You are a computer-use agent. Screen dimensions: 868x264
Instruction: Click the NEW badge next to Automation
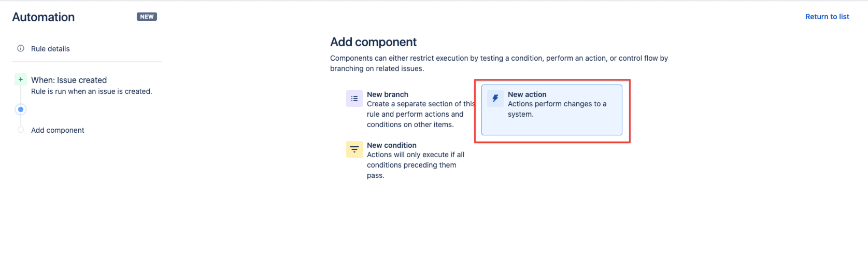coord(147,17)
